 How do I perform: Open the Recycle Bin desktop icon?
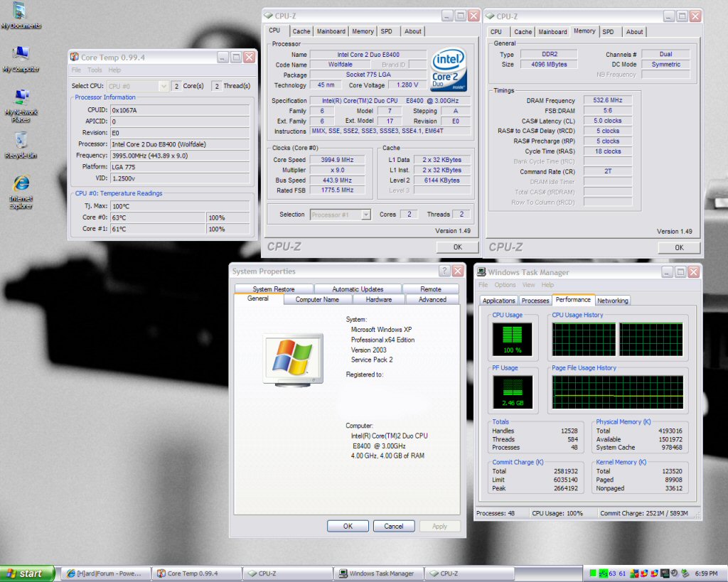pyautogui.click(x=21, y=145)
